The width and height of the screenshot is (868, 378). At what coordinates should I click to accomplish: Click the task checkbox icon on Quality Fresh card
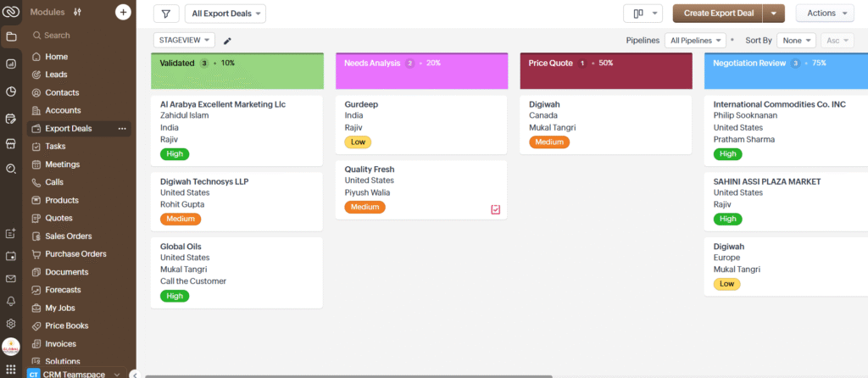496,209
